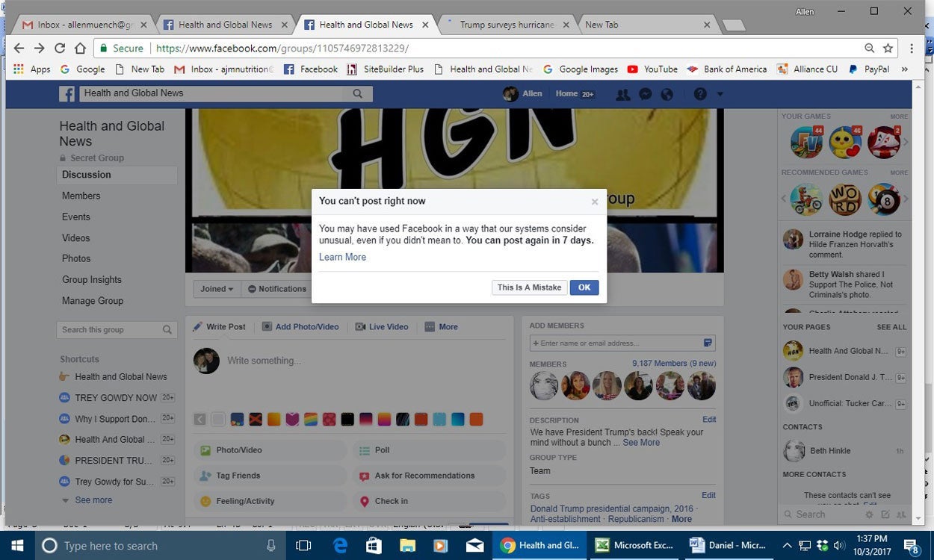The image size is (934, 560).
Task: Open PayPal bookmark
Action: pyautogui.click(x=868, y=69)
